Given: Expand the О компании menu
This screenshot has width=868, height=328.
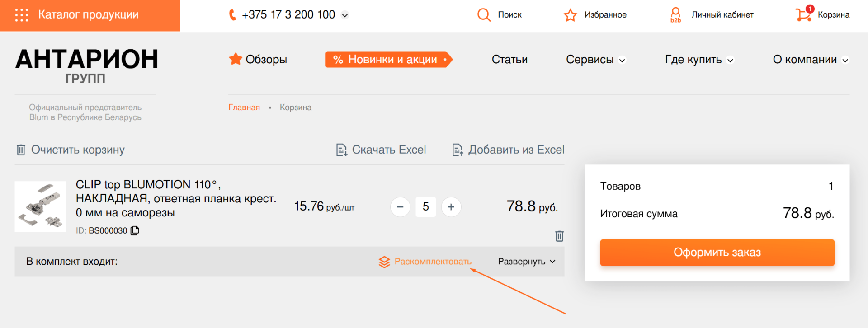Looking at the screenshot, I should (x=811, y=60).
